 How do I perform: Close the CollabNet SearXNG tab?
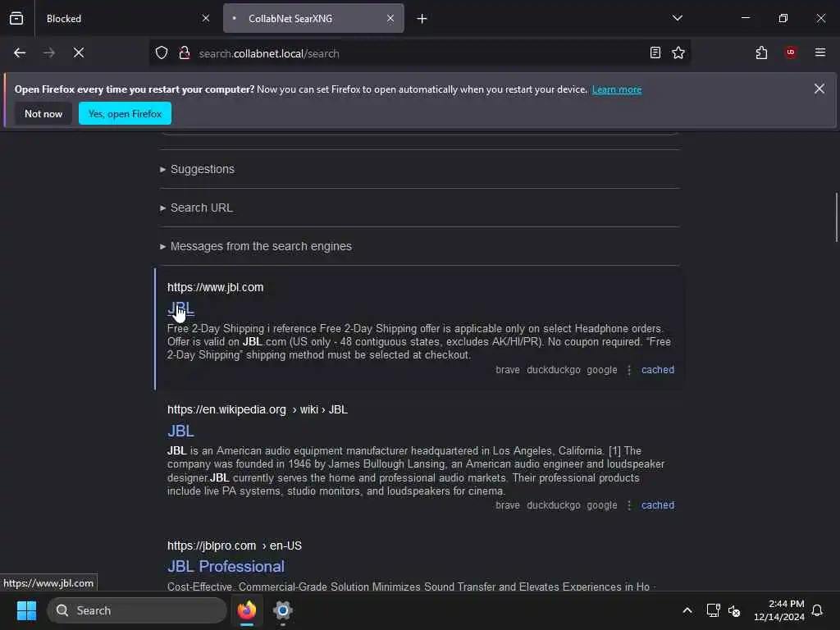[x=390, y=18]
